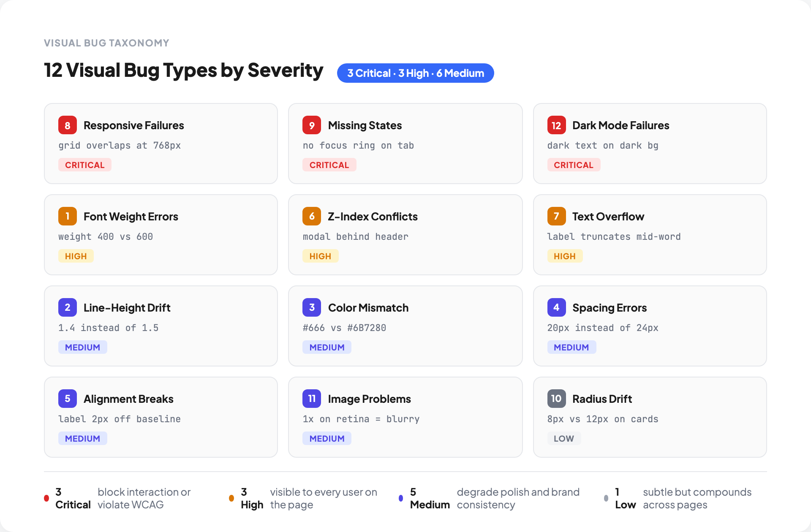Click CRITICAL tag on Dark Mode Failures
This screenshot has height=532, width=811.
pos(574,165)
